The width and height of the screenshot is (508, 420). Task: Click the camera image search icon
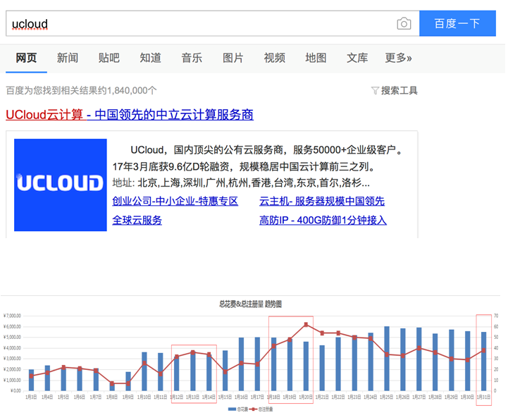(404, 24)
